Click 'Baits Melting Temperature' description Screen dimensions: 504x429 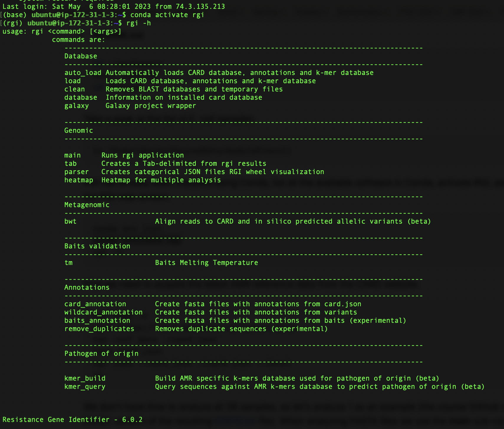tap(207, 263)
